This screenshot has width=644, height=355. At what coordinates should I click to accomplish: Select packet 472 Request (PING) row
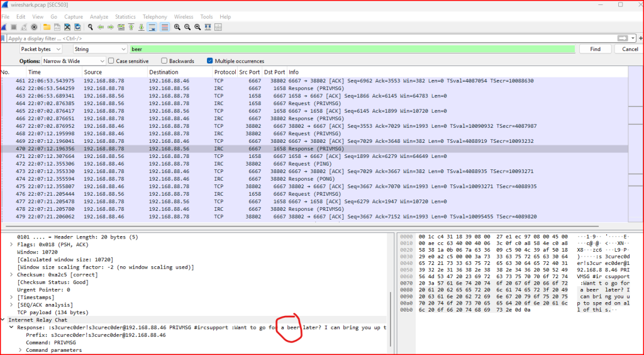[314, 164]
